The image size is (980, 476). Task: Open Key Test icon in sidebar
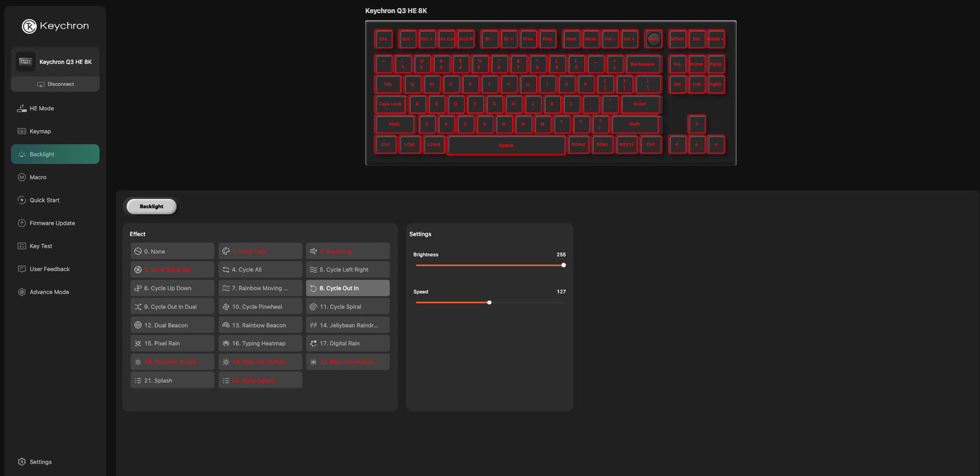(22, 246)
